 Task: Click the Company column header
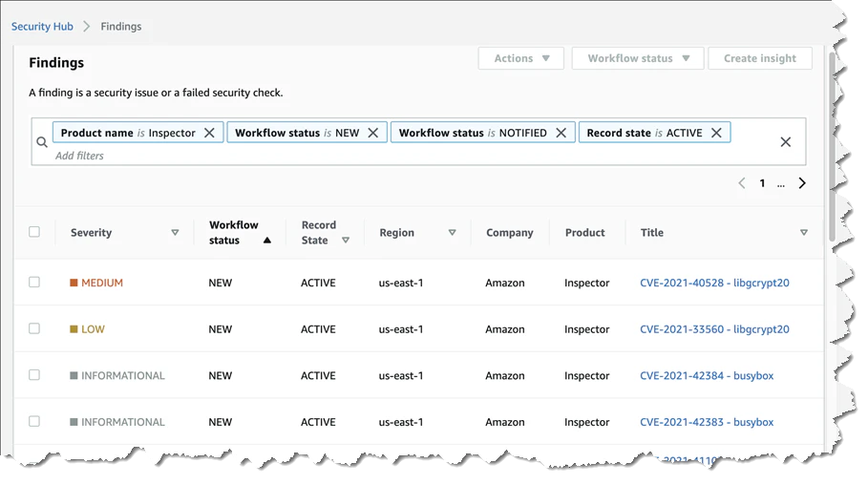[x=510, y=233]
